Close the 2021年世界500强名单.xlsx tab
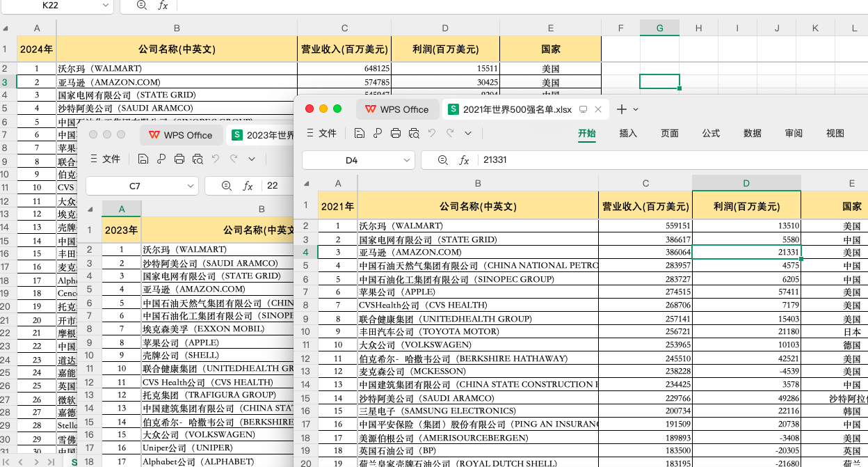The height and width of the screenshot is (467, 868). click(x=598, y=109)
